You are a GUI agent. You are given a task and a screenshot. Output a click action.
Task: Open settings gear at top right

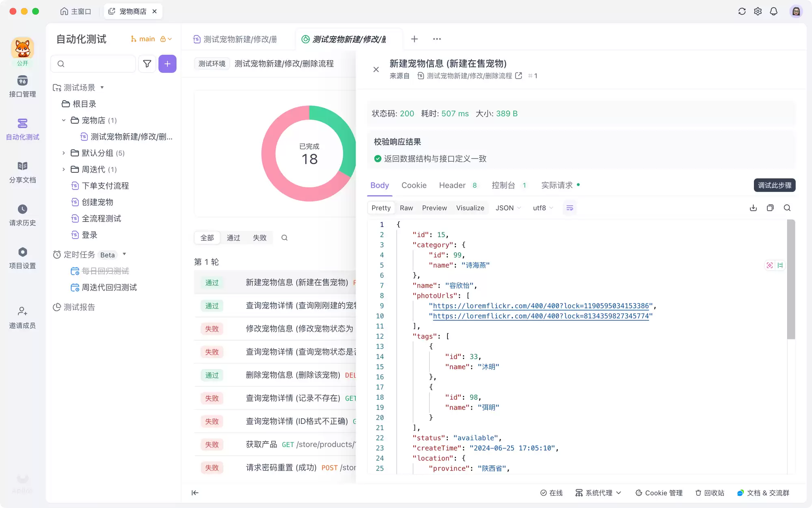(x=758, y=11)
